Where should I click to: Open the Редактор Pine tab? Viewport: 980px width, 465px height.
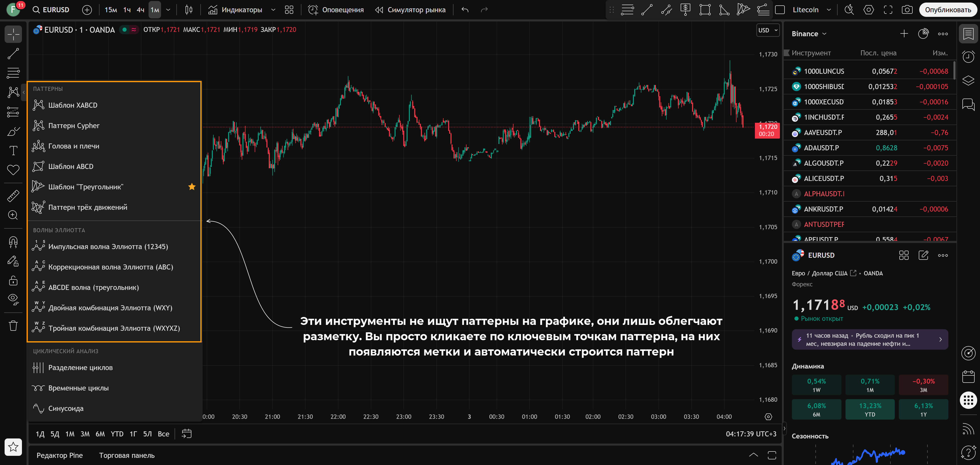pyautogui.click(x=59, y=456)
